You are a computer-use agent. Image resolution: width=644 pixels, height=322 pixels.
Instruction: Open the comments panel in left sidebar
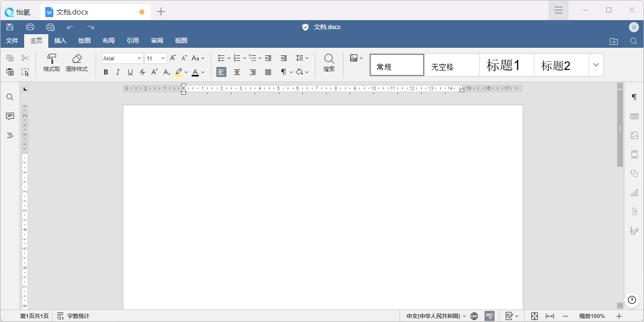tap(10, 116)
